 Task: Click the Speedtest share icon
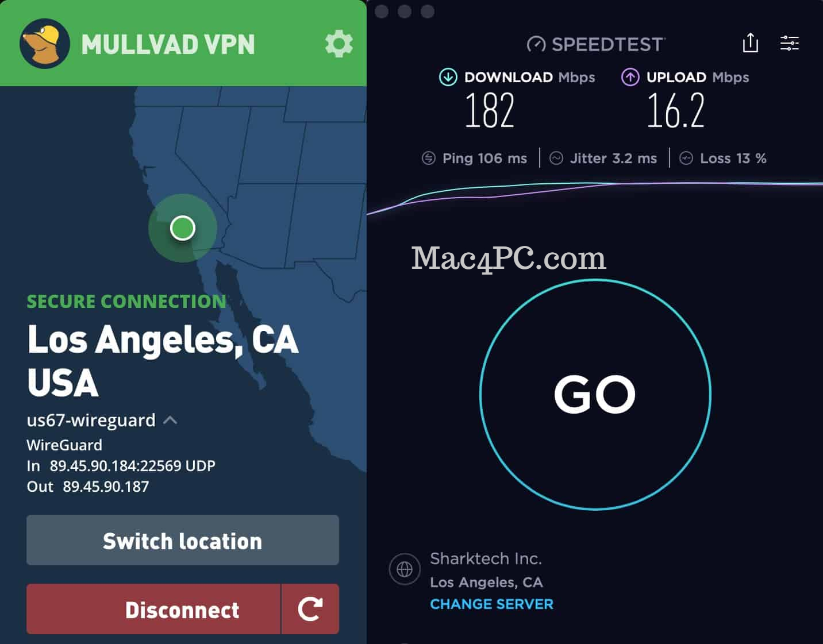click(751, 43)
